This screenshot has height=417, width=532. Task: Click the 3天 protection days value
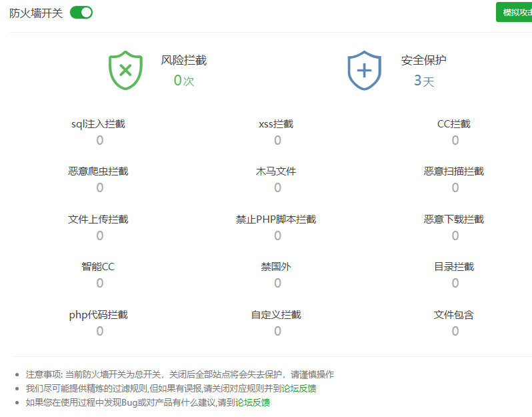pos(424,81)
